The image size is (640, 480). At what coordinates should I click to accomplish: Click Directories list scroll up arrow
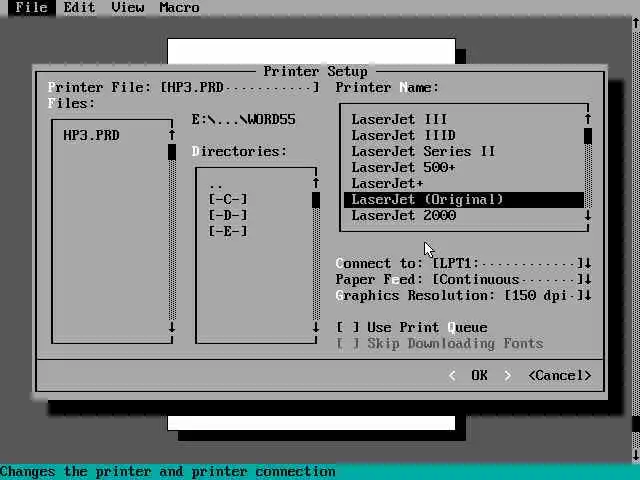click(x=316, y=183)
